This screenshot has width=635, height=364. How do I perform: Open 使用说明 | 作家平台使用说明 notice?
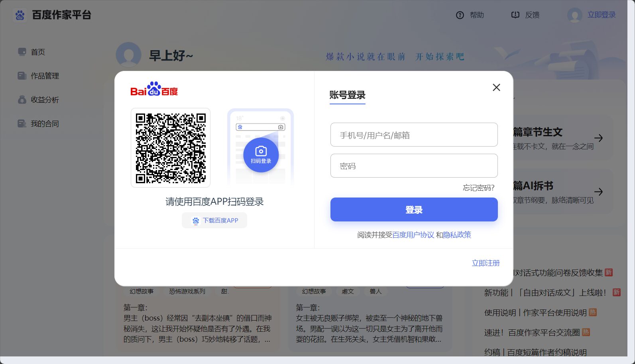coord(535,313)
